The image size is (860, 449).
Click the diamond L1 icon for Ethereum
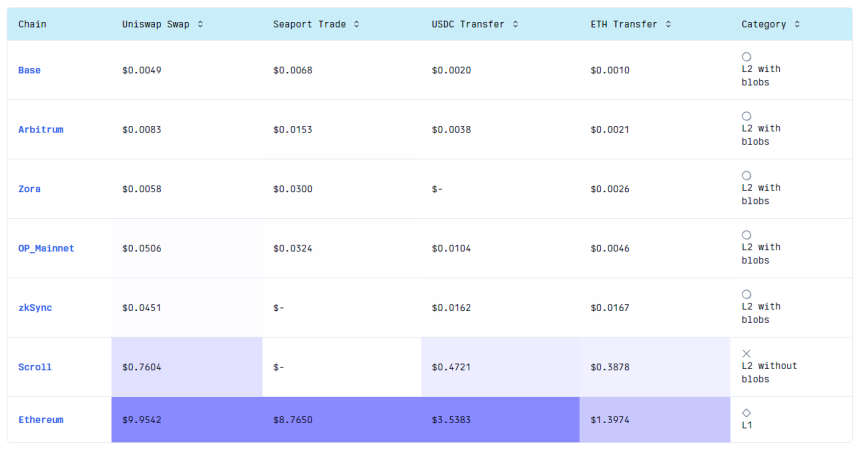pyautogui.click(x=746, y=412)
